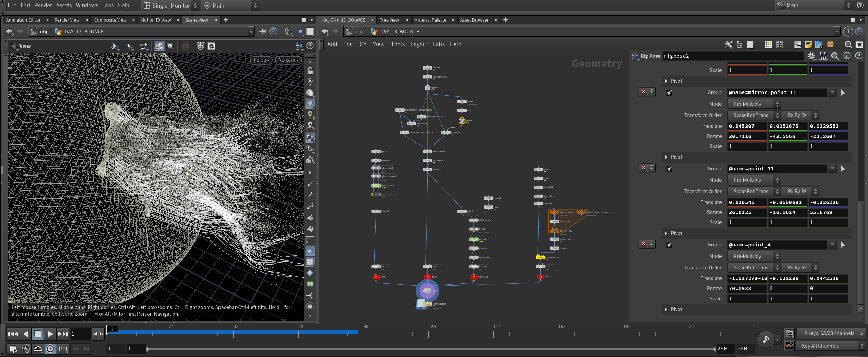Open the global animation options key icon
The image size is (868, 357).
coord(765,340)
